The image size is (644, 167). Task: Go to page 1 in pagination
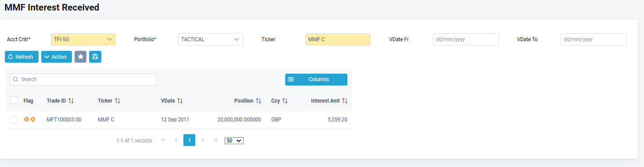tap(189, 140)
